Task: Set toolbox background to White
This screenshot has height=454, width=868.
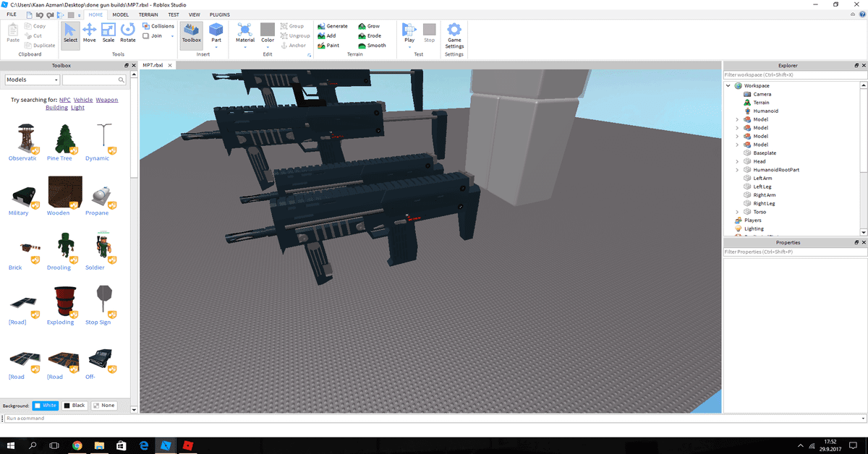Action: 45,406
